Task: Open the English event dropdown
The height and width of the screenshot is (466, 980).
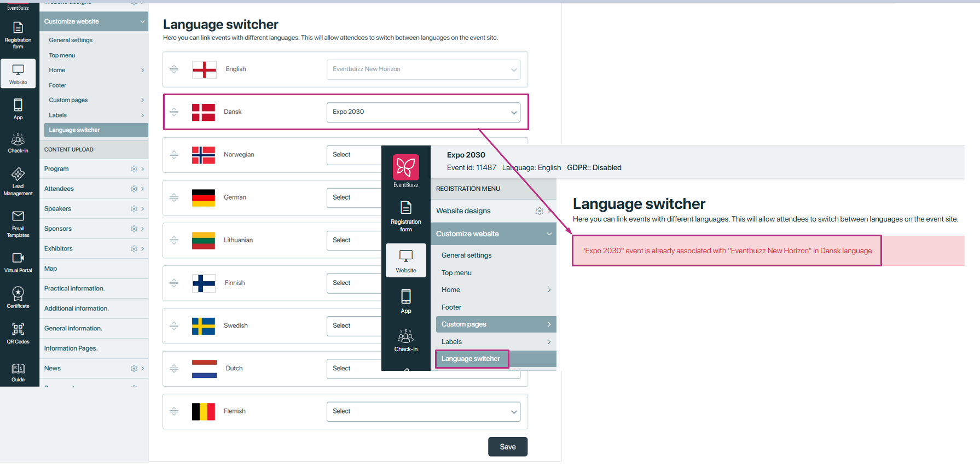Action: pos(424,69)
